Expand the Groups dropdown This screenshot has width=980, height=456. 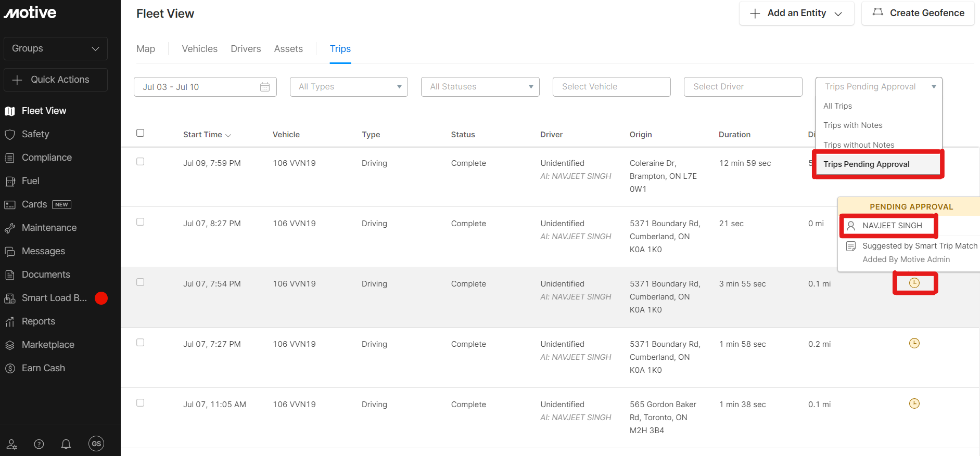[56, 48]
